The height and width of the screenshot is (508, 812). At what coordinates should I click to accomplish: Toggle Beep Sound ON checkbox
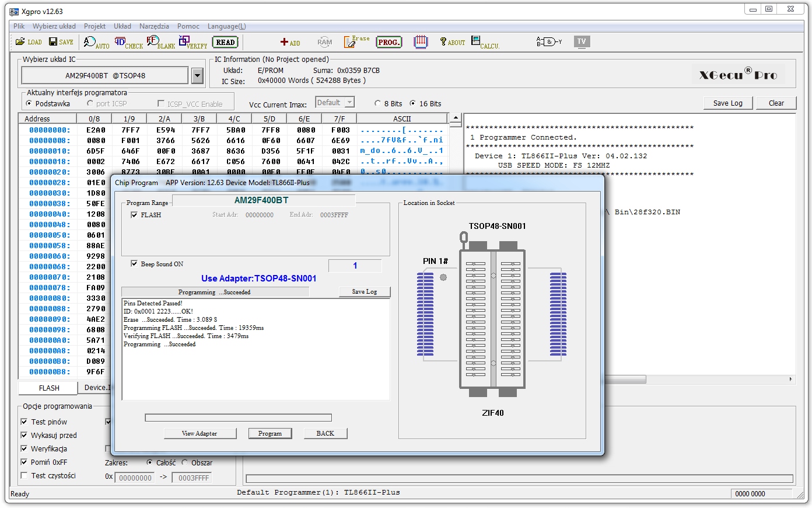pos(135,264)
